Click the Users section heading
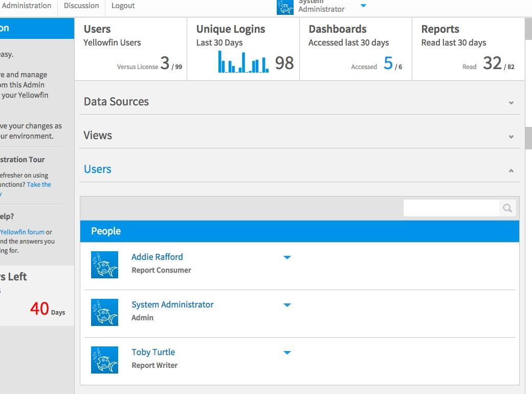The image size is (532, 394). pos(97,169)
